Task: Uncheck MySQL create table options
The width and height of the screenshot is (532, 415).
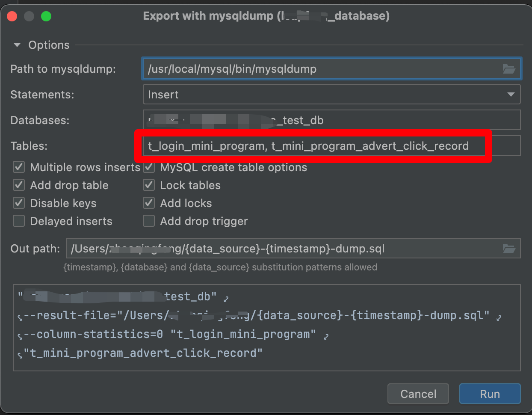Action: tap(149, 167)
